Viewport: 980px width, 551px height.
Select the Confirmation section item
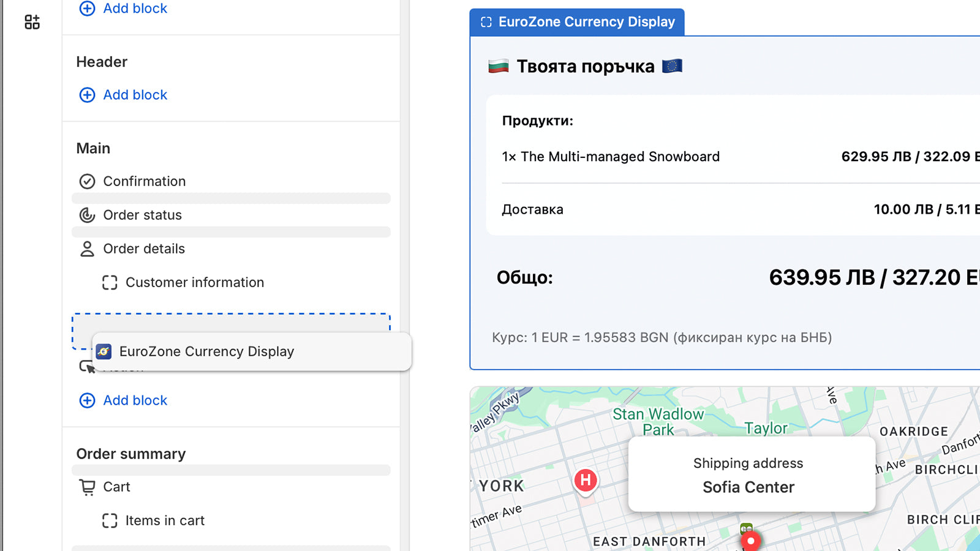[145, 181]
